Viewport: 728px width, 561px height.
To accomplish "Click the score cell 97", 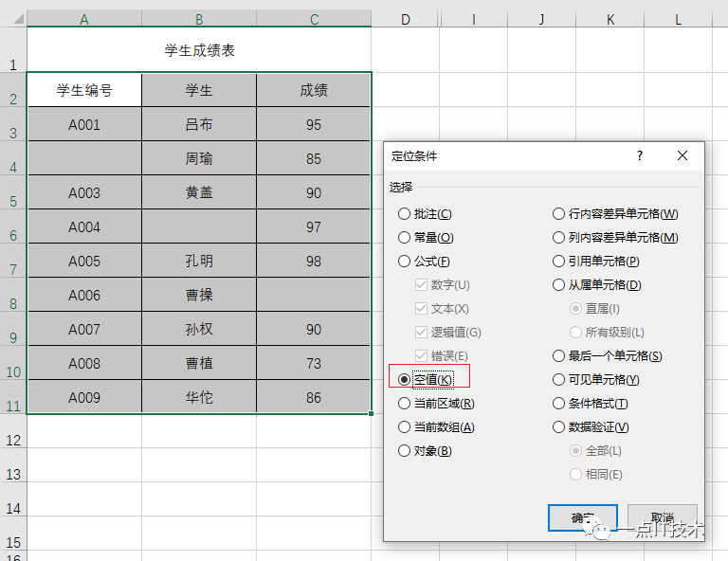I will coord(314,226).
